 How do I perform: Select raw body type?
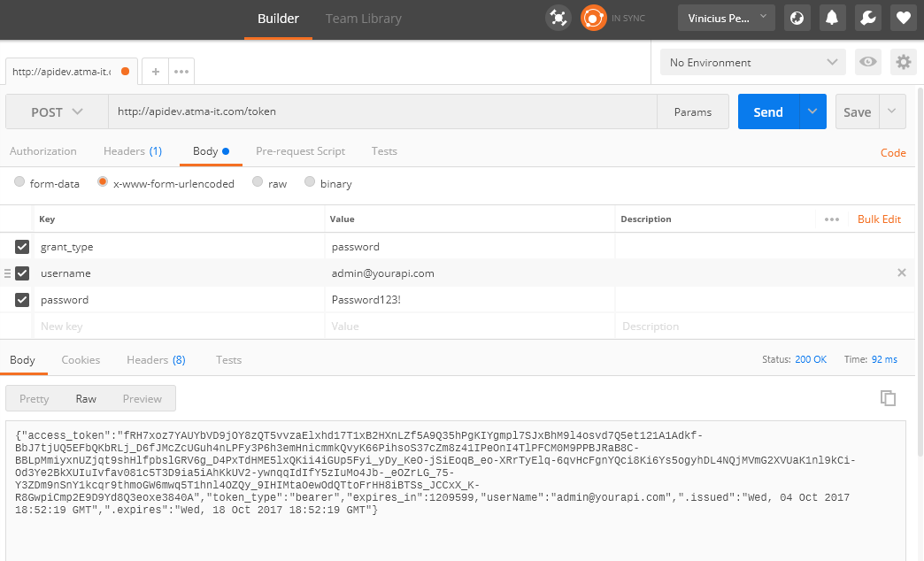pyautogui.click(x=258, y=181)
